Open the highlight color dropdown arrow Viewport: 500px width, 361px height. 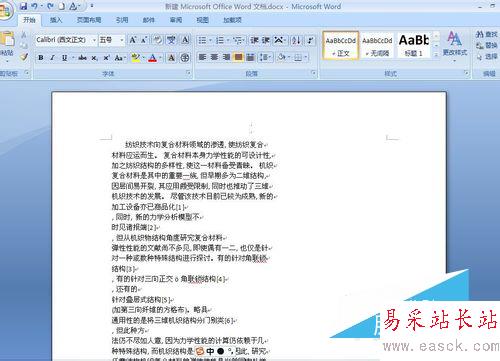(x=143, y=58)
